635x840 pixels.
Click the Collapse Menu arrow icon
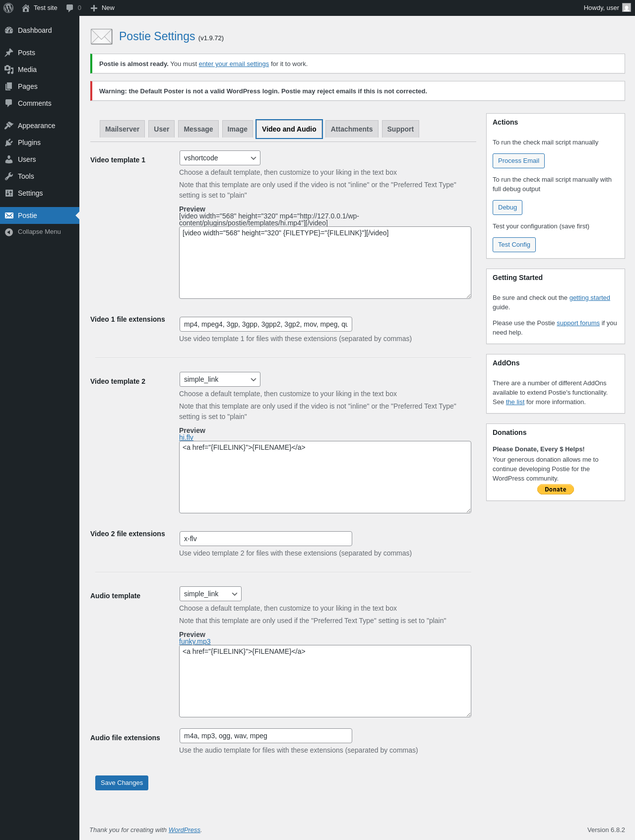point(9,232)
